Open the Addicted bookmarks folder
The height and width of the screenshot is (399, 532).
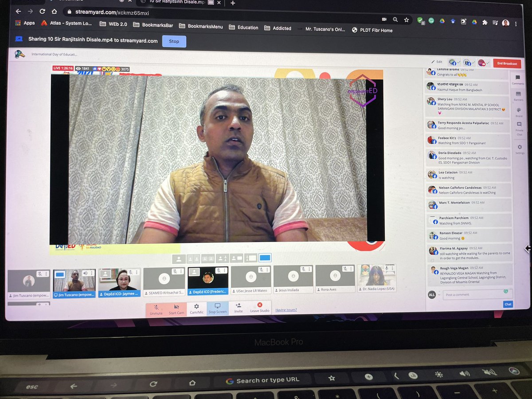[278, 28]
